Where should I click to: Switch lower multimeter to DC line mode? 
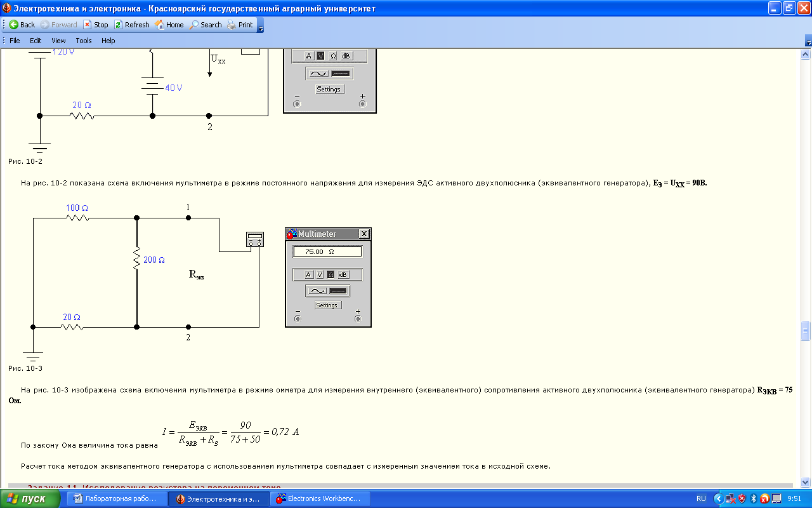338,290
